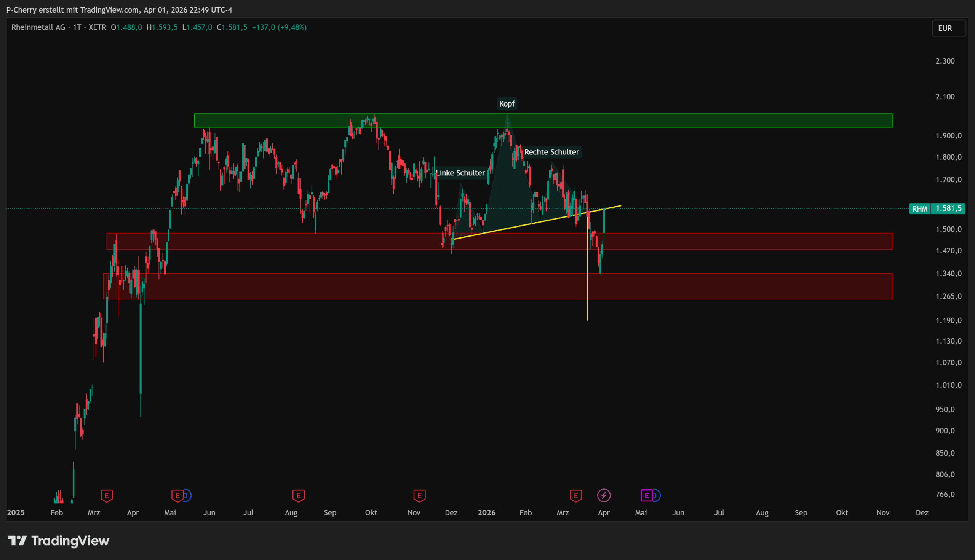
Task: Click the March 2026 earnings marker icon
Action: click(575, 495)
